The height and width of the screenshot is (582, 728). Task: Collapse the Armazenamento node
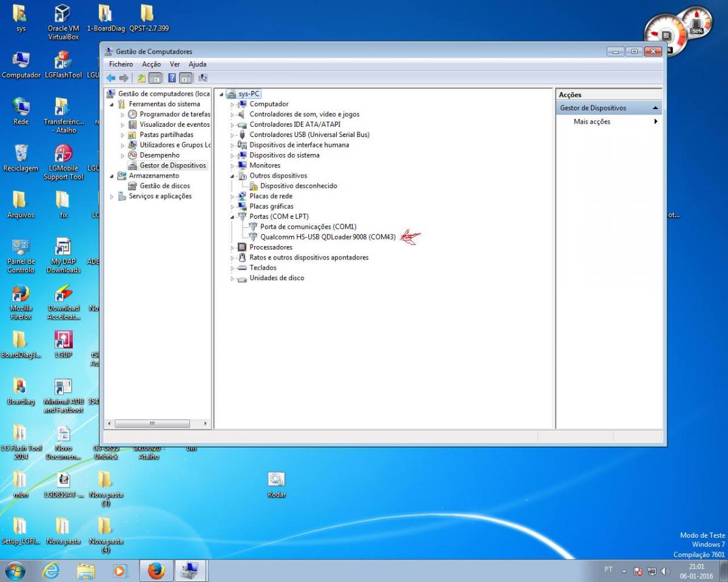click(112, 176)
